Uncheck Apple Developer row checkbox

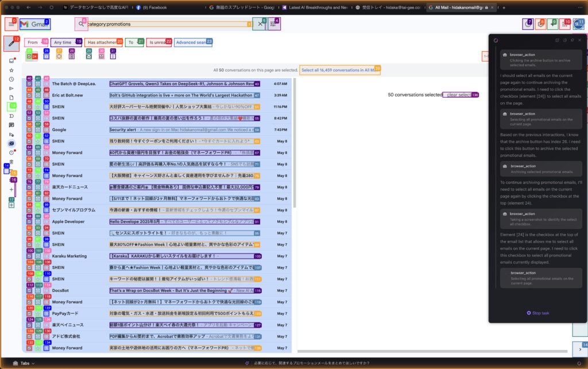coord(29,221)
